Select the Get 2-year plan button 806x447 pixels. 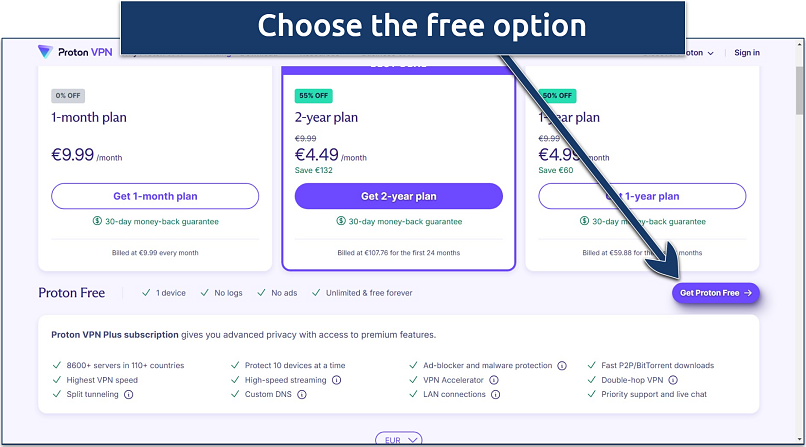pyautogui.click(x=398, y=196)
